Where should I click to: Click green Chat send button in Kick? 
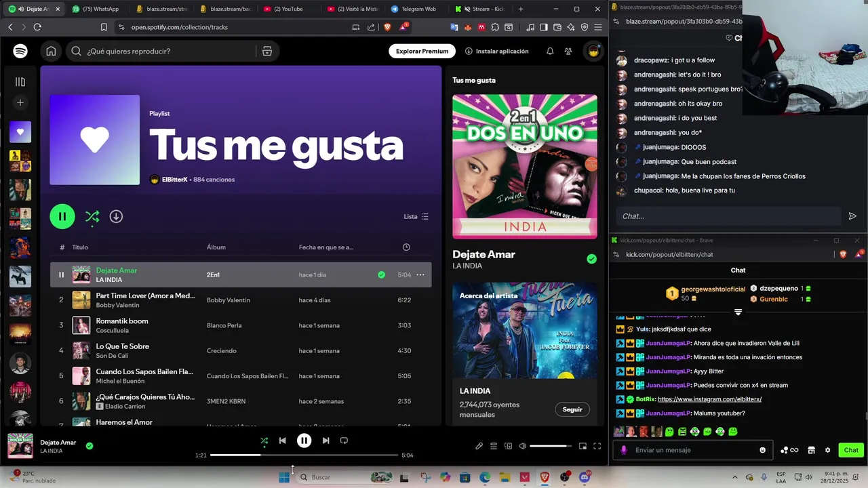point(851,450)
